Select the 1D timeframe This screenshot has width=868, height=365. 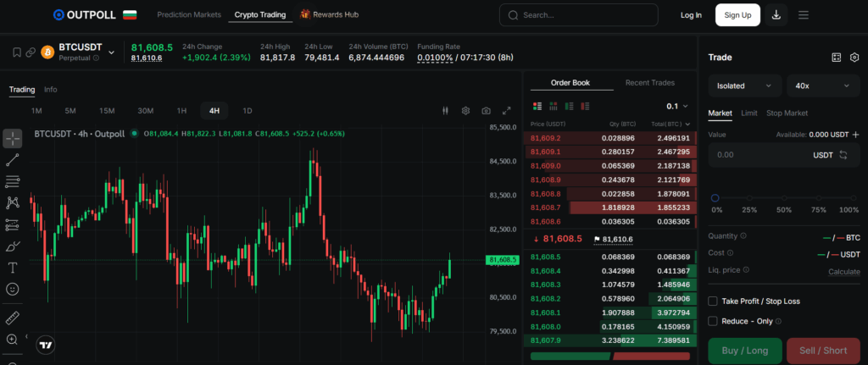point(248,111)
